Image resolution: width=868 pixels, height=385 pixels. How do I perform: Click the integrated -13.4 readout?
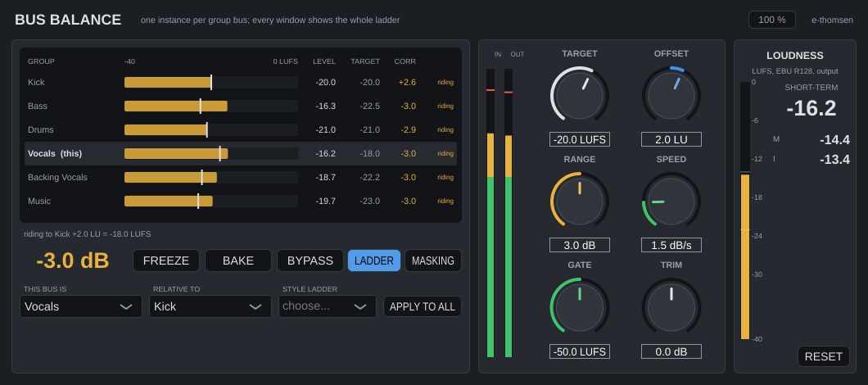click(834, 160)
